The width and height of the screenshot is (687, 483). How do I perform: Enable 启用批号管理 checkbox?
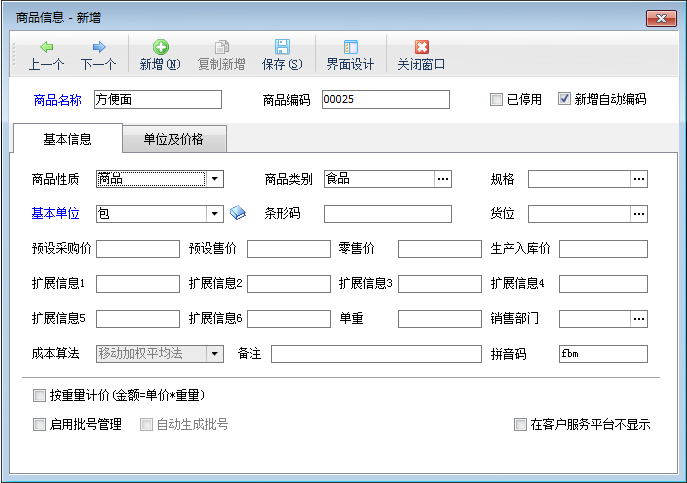pos(40,424)
